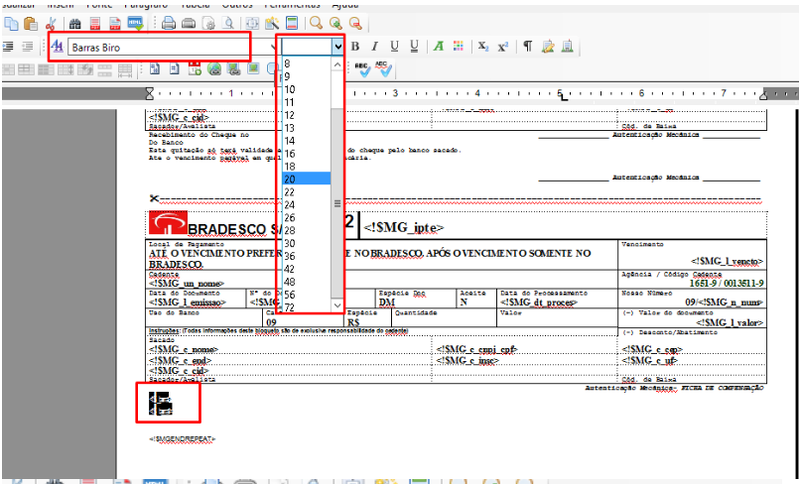Click the <!$MG_l_vencto> field text

(x=727, y=261)
